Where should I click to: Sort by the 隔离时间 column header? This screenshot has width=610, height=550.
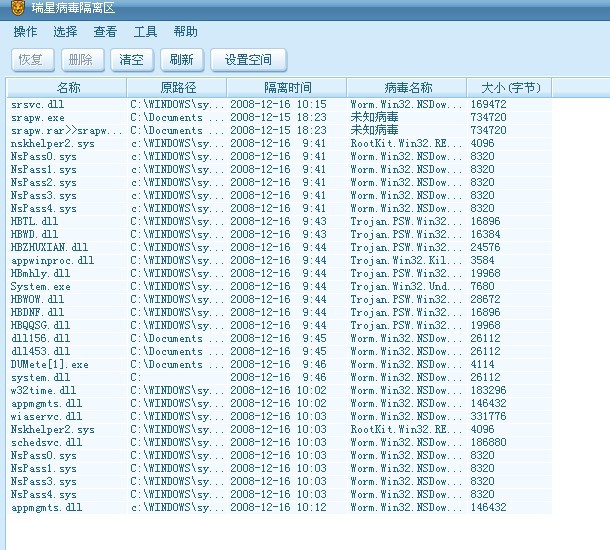287,88
